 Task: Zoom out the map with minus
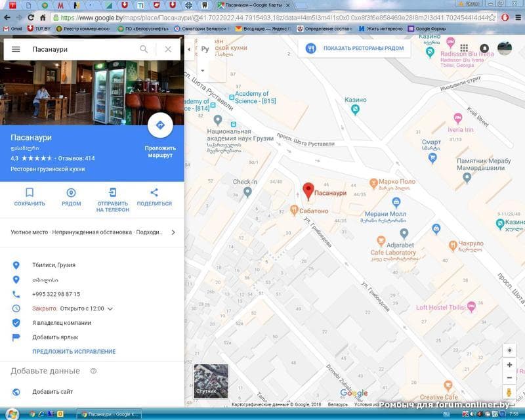pyautogui.click(x=509, y=378)
